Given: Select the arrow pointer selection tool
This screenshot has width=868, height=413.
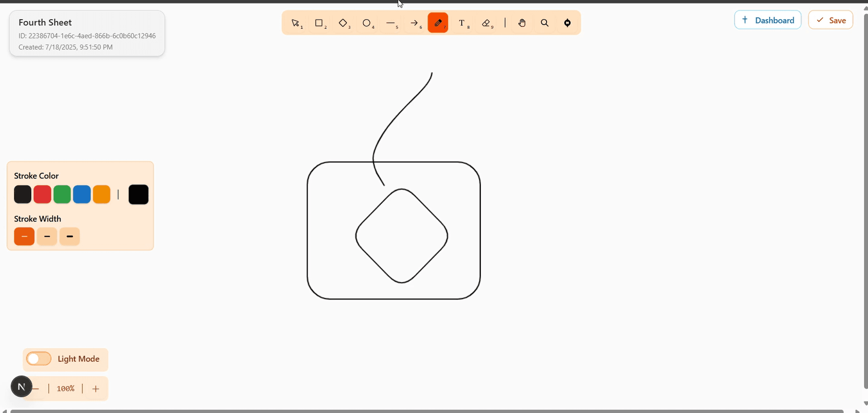Looking at the screenshot, I should tap(297, 23).
